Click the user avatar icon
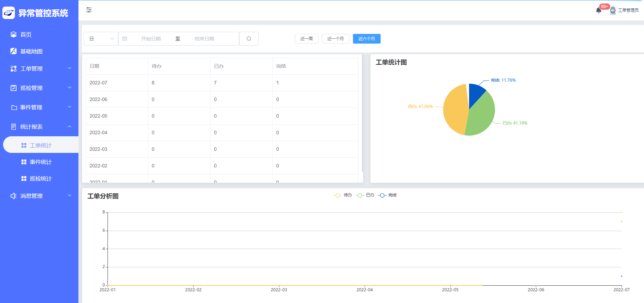Viewport: 644px width, 303px height. click(613, 10)
